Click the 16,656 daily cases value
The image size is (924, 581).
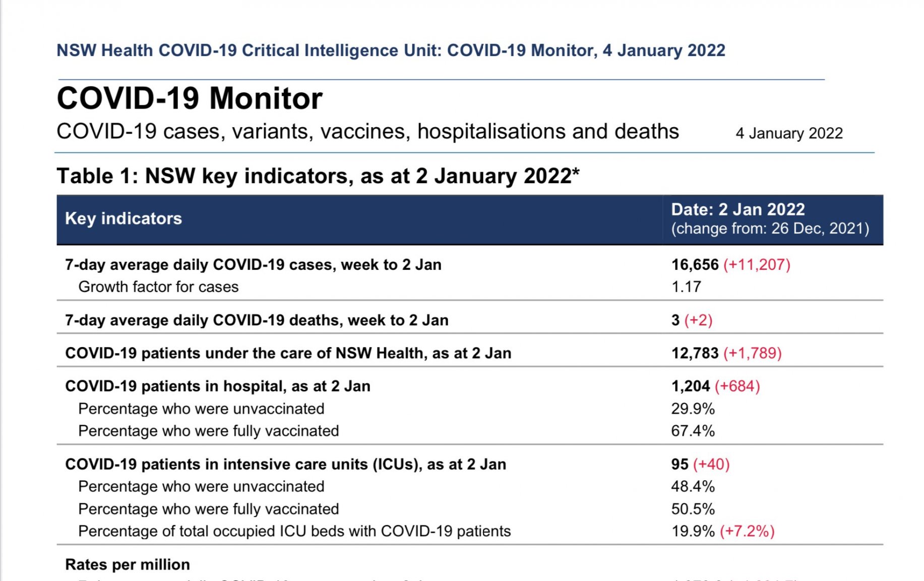coord(695,265)
